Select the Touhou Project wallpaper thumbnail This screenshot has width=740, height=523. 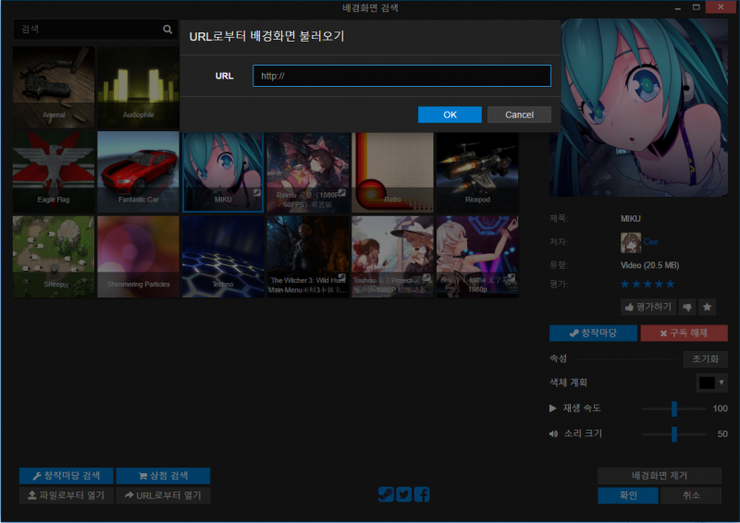(392, 257)
